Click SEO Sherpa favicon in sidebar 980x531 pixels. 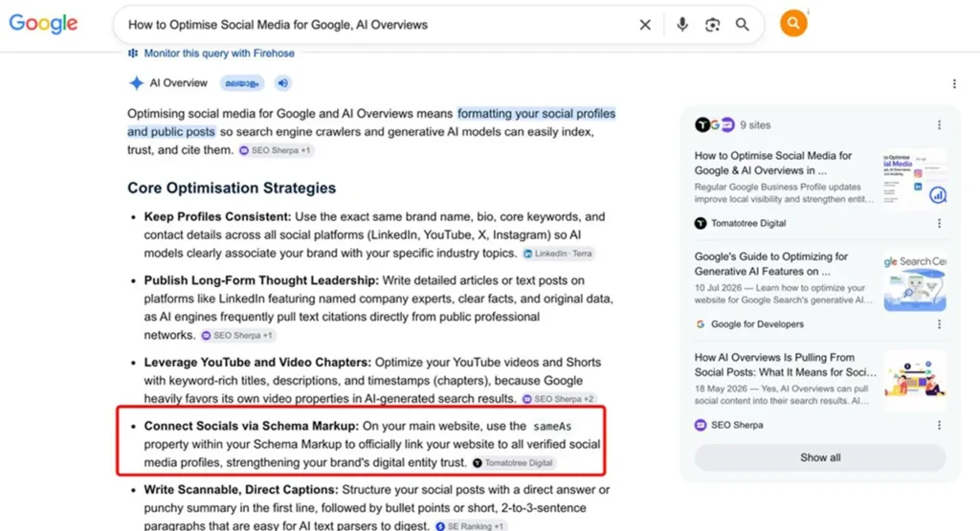pos(701,425)
